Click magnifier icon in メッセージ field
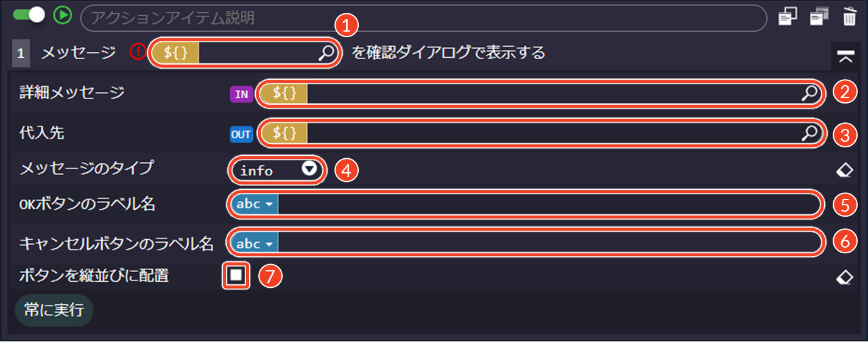The height and width of the screenshot is (342, 868). pyautogui.click(x=326, y=53)
